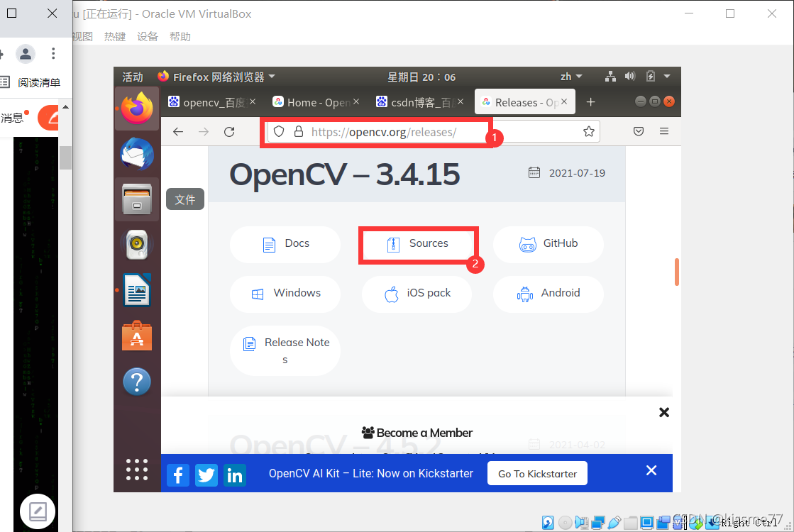Screen dimensions: 794x532
Task: Click Go To Kickstarter button
Action: point(537,474)
